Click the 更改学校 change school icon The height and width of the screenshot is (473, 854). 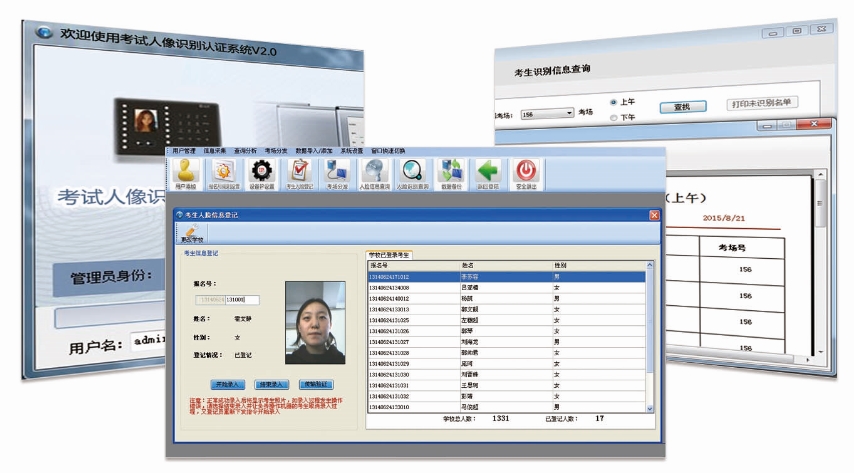pos(191,234)
